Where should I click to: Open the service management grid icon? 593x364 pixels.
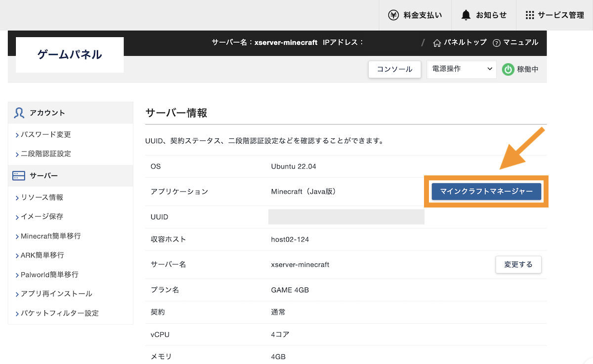pyautogui.click(x=530, y=15)
